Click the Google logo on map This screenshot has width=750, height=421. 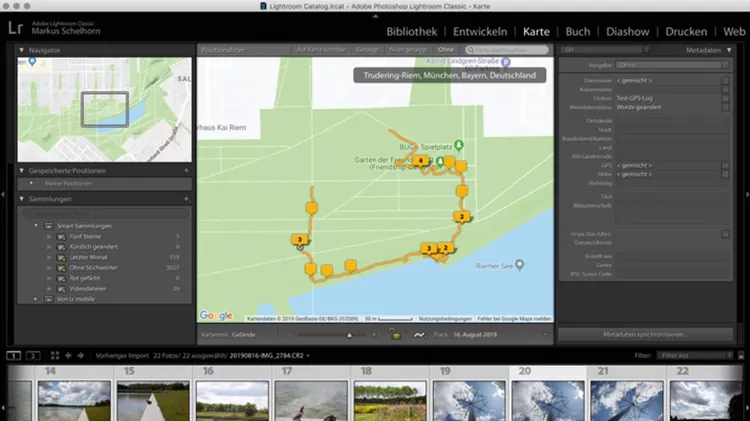point(216,315)
